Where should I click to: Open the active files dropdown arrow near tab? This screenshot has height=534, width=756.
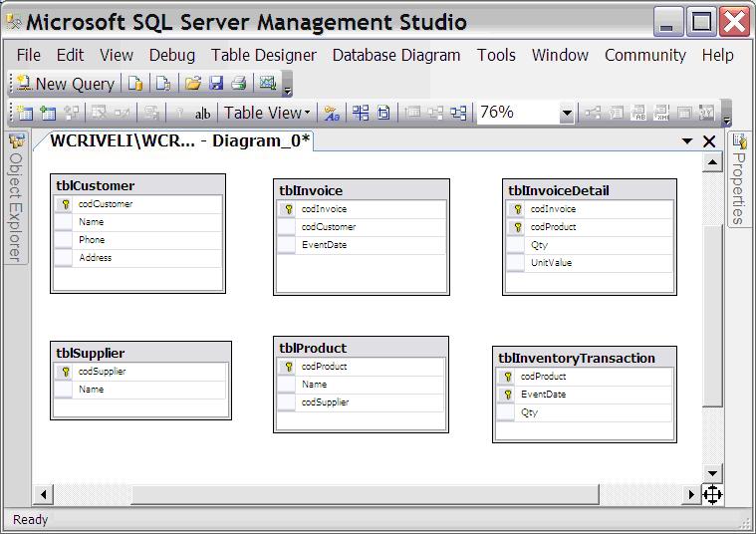(x=687, y=140)
